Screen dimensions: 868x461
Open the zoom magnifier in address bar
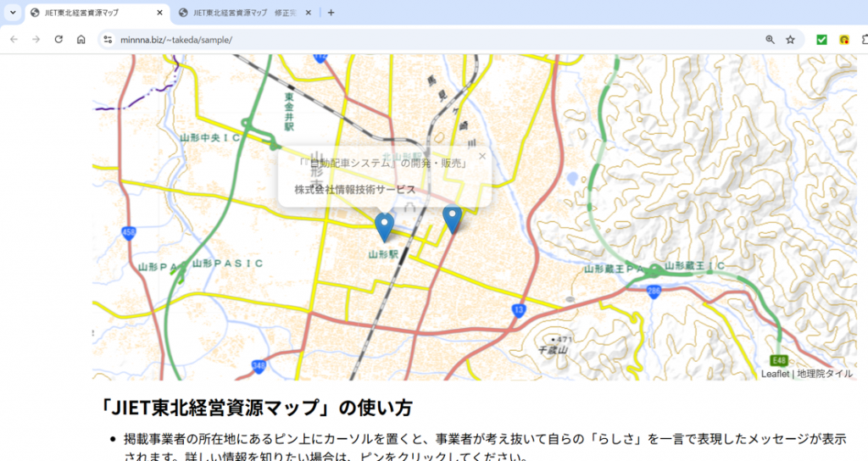770,39
